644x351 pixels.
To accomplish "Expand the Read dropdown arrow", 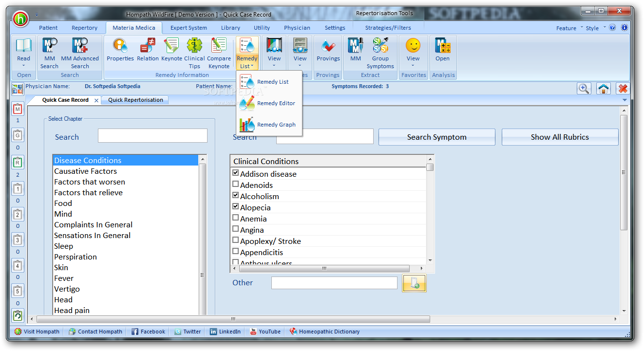I will tap(23, 65).
